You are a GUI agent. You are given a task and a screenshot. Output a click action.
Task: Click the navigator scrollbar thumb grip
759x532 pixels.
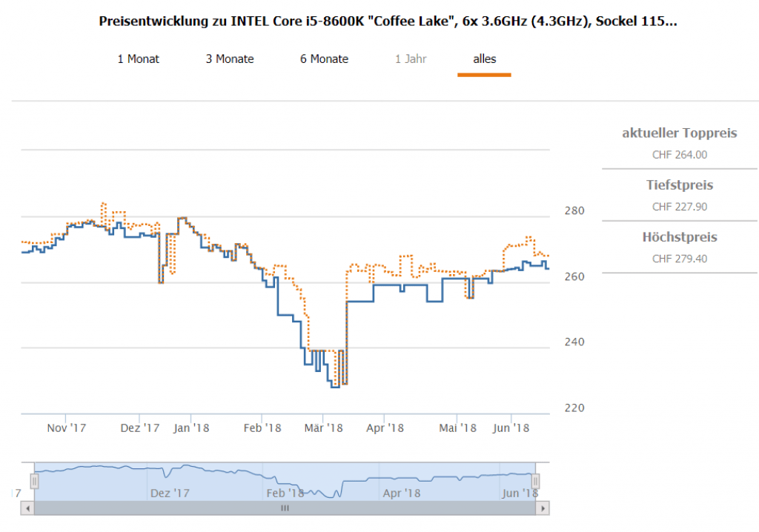point(285,508)
